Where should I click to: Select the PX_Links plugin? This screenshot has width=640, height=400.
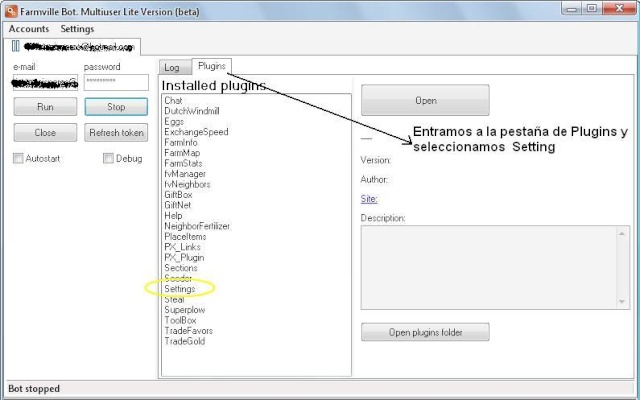pos(182,247)
